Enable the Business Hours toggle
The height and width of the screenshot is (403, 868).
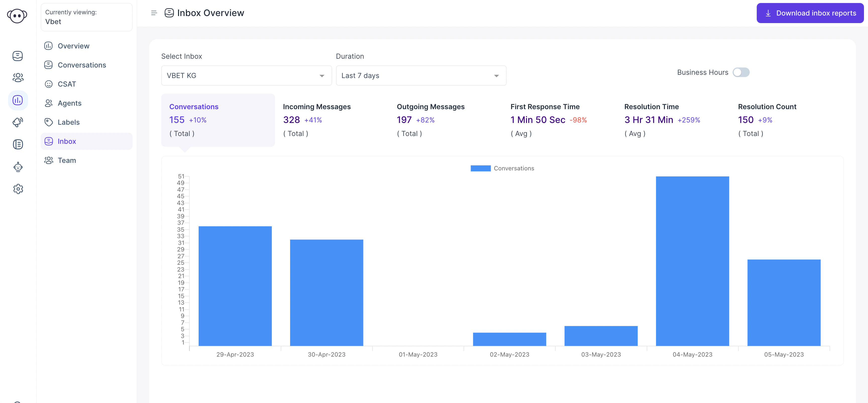741,72
